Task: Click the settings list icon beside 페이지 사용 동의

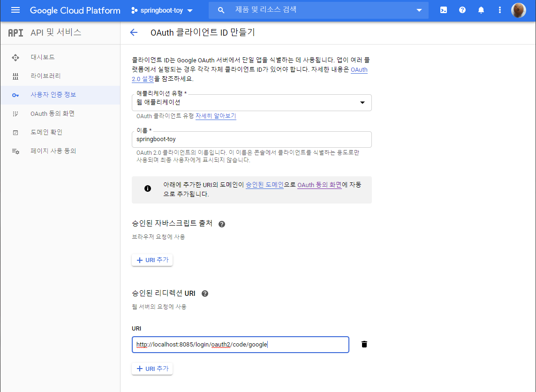Action: pyautogui.click(x=15, y=151)
